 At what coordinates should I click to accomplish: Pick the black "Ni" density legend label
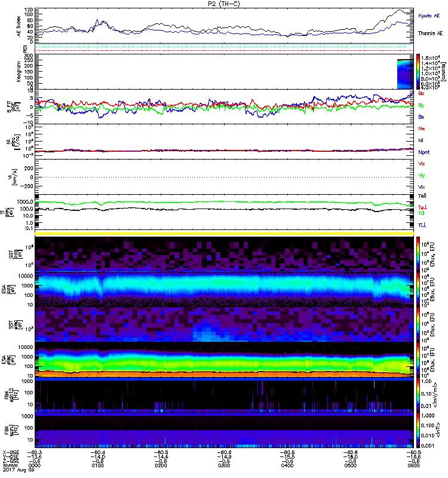pos(421,140)
